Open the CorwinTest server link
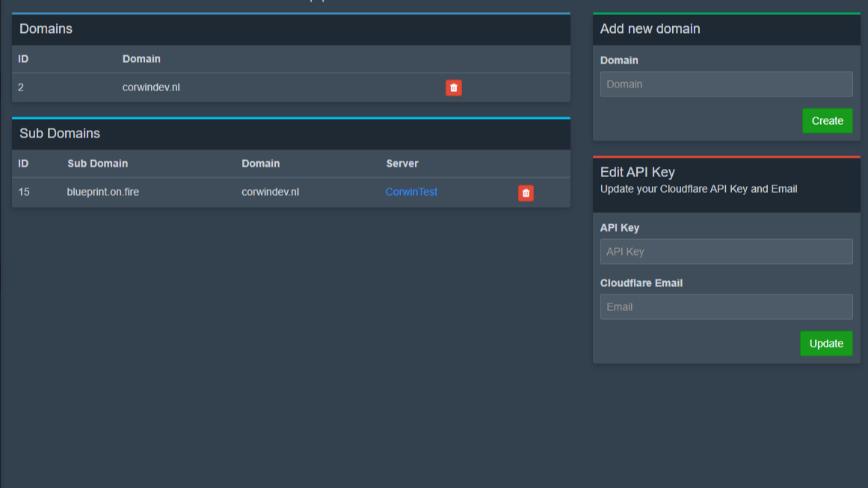The width and height of the screenshot is (868, 488). (x=411, y=192)
